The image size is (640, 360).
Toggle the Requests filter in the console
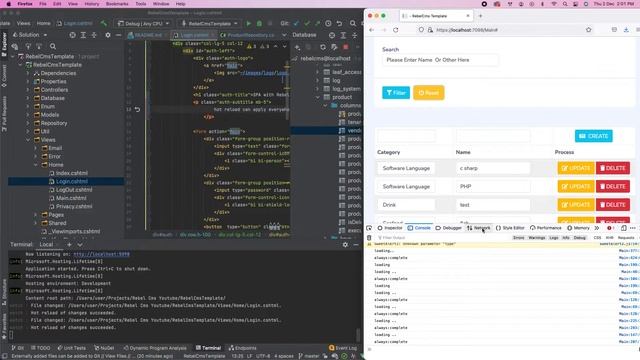(x=626, y=238)
